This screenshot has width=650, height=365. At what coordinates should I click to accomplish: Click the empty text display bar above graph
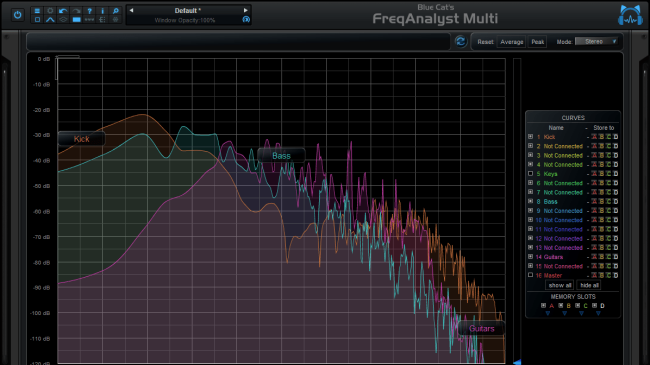click(238, 42)
